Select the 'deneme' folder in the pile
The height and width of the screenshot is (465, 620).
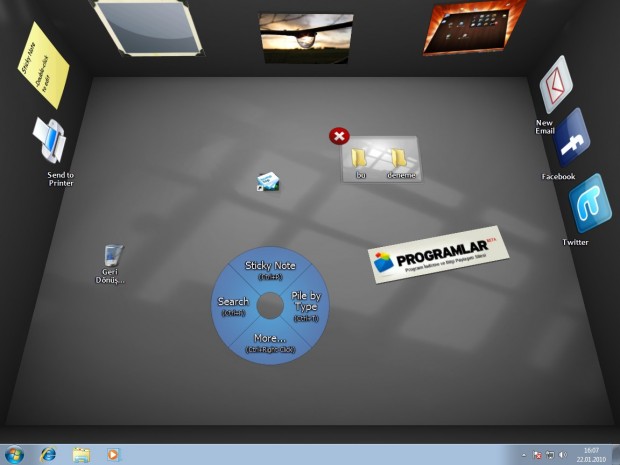pyautogui.click(x=399, y=158)
